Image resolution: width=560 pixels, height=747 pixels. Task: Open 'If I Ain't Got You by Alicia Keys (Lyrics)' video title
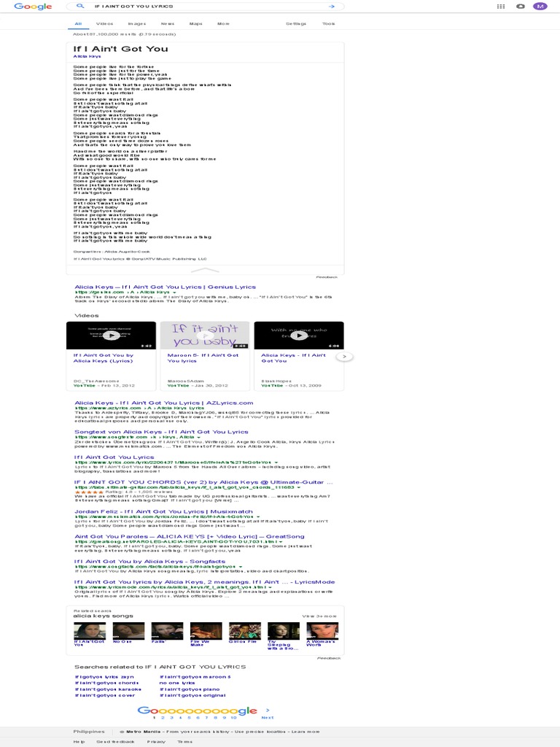(x=104, y=357)
